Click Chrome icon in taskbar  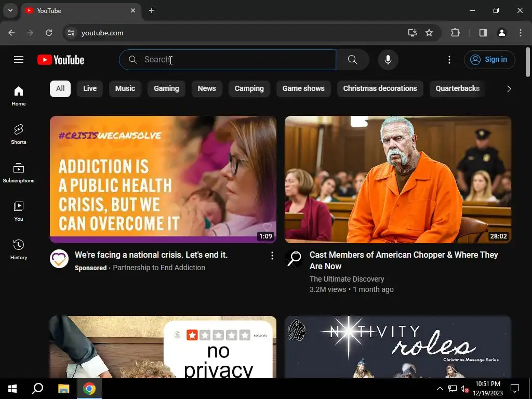[89, 389]
